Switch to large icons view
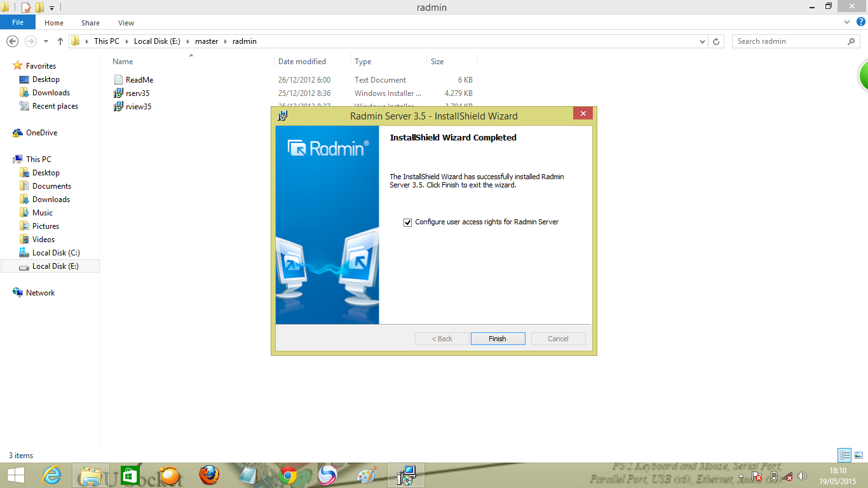The image size is (868, 488). (x=858, y=455)
